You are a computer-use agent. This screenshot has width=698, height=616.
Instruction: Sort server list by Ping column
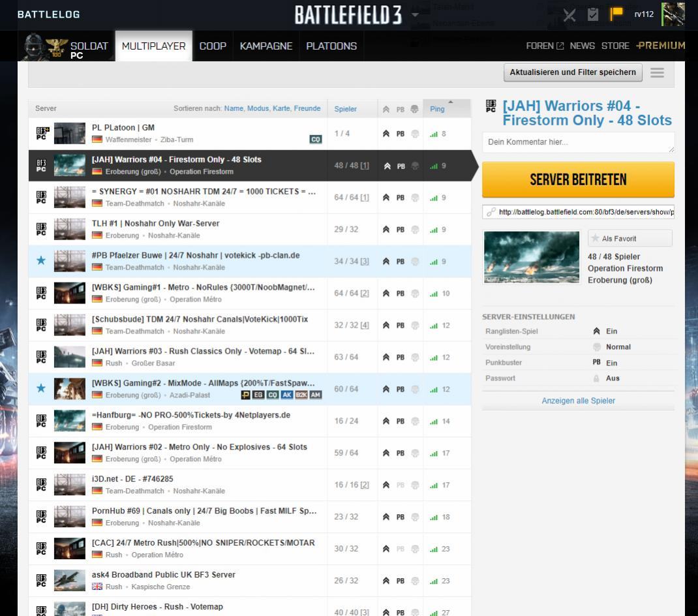click(x=437, y=109)
